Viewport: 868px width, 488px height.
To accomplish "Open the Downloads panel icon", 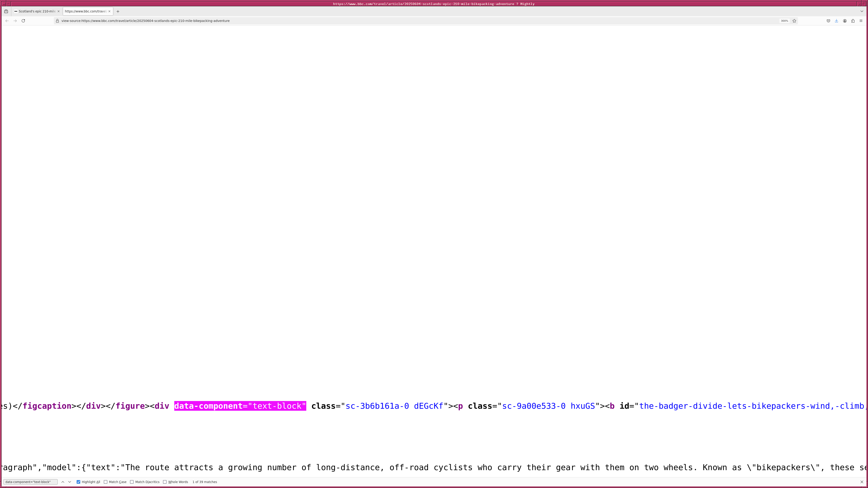I will pos(836,21).
